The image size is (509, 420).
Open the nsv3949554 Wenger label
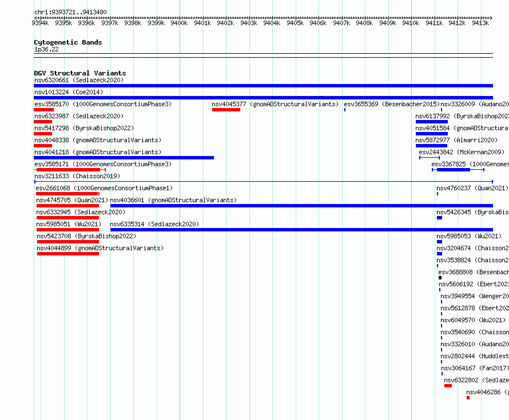pyautogui.click(x=475, y=296)
